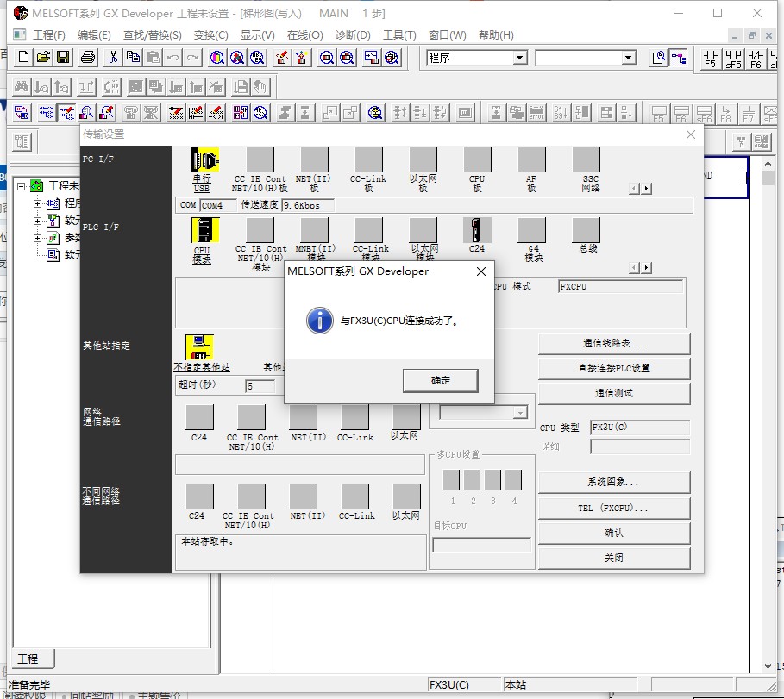Open the disabled dropdown above CPU 类型
Screen dimensions: 784x699
[x=520, y=413]
